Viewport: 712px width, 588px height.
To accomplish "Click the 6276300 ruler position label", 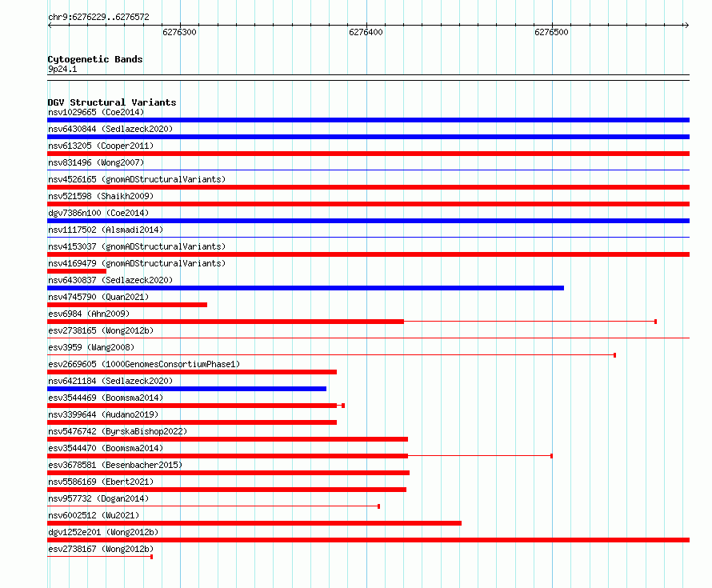I will [179, 32].
